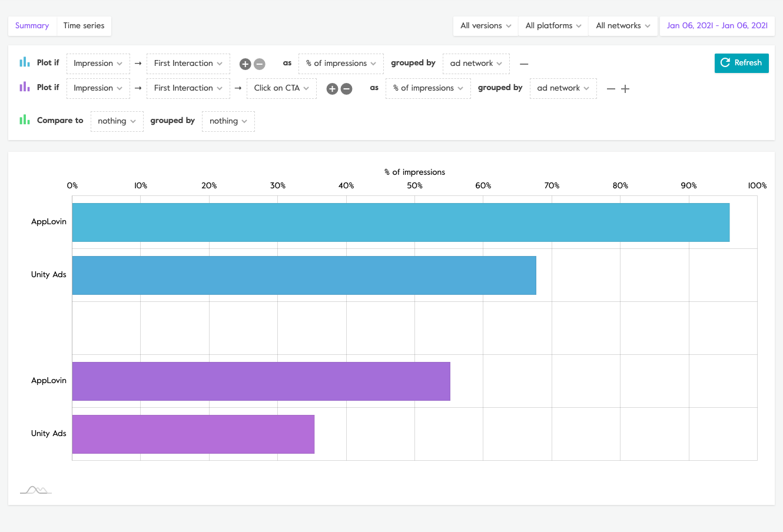The height and width of the screenshot is (532, 783).
Task: Click the Unity Ads label of the purple bar
Action: coord(49,434)
